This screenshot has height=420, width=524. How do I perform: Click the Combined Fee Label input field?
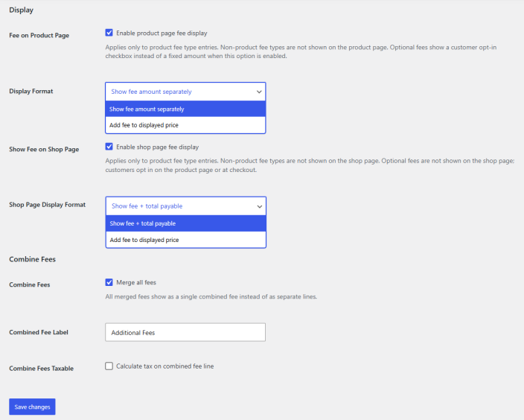[185, 332]
